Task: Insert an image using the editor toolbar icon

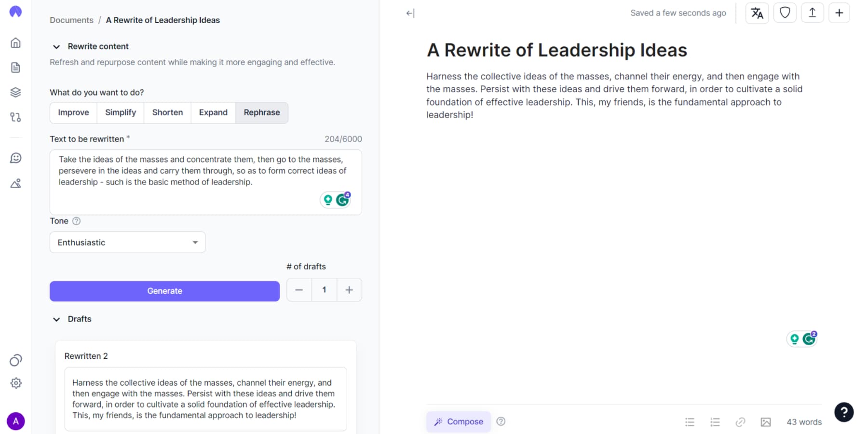Action: 766,421
